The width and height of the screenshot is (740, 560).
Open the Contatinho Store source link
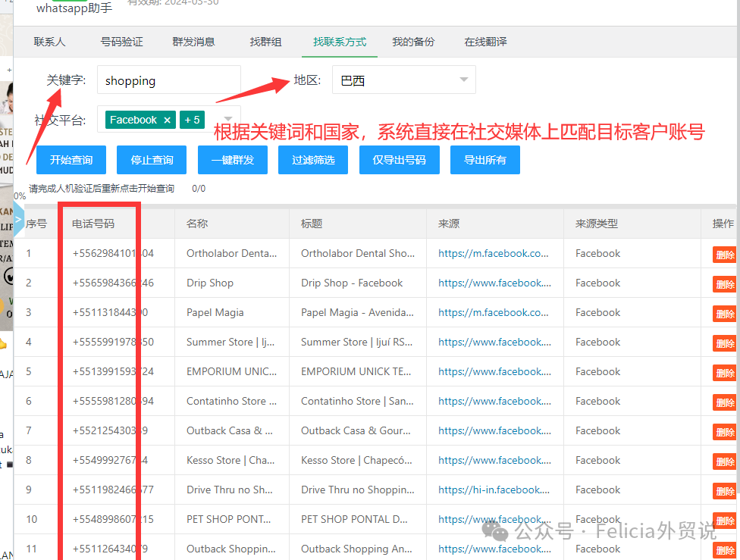[494, 401]
